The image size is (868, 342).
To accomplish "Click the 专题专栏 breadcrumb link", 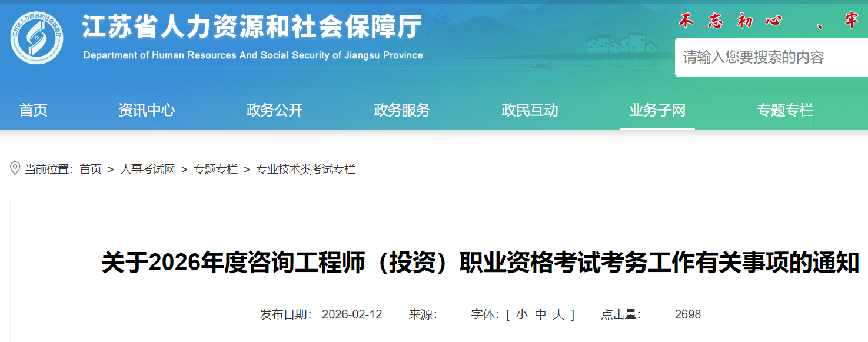I will point(215,170).
